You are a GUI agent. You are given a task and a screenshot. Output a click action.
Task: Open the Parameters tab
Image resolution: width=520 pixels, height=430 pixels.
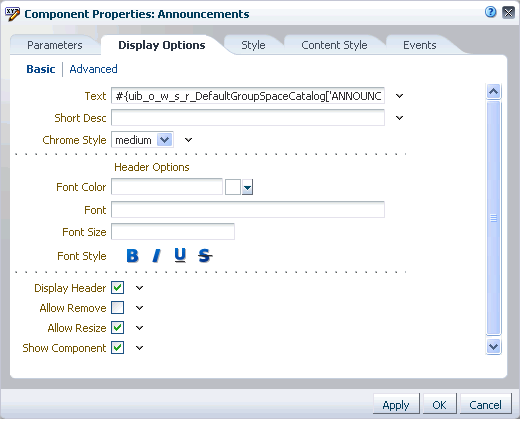click(55, 45)
